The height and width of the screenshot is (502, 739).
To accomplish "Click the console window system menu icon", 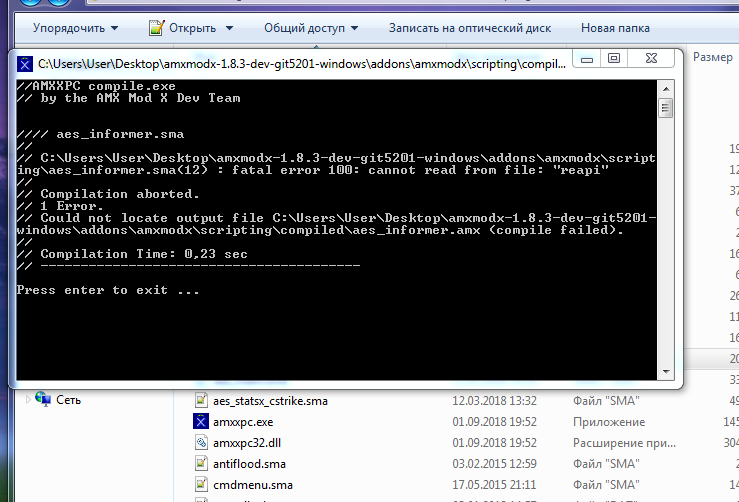I will pyautogui.click(x=25, y=64).
